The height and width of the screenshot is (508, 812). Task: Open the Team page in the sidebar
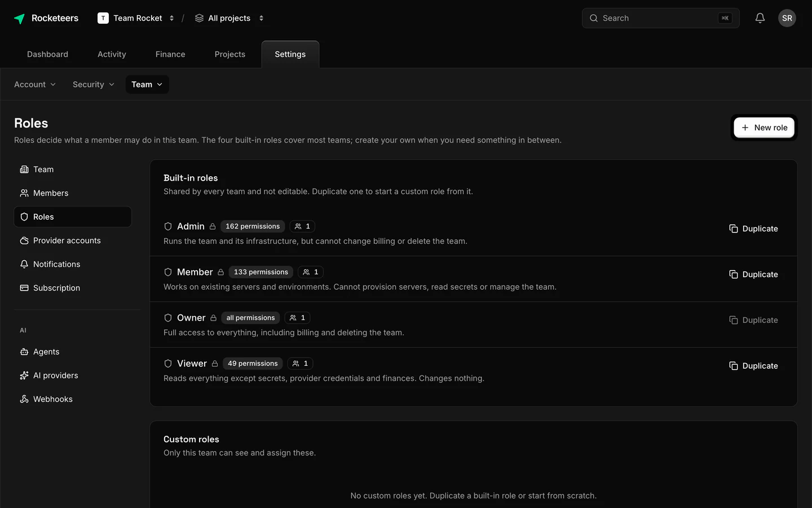73,169
